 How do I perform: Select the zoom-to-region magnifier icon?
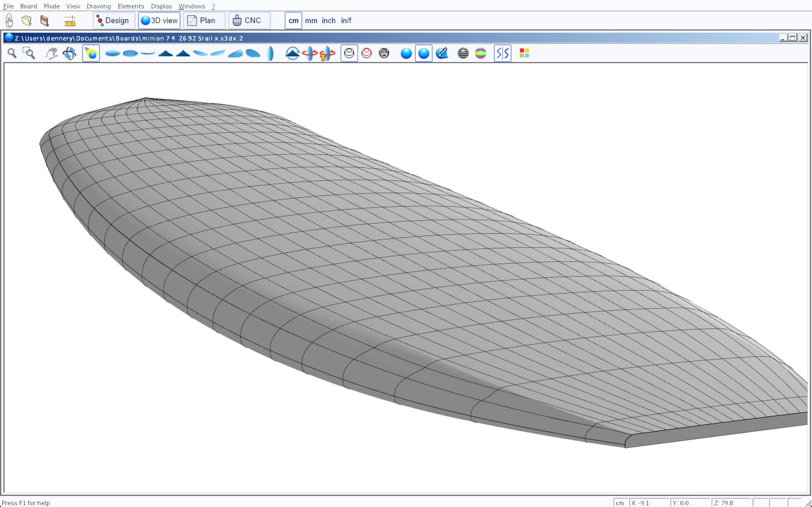pyautogui.click(x=29, y=53)
